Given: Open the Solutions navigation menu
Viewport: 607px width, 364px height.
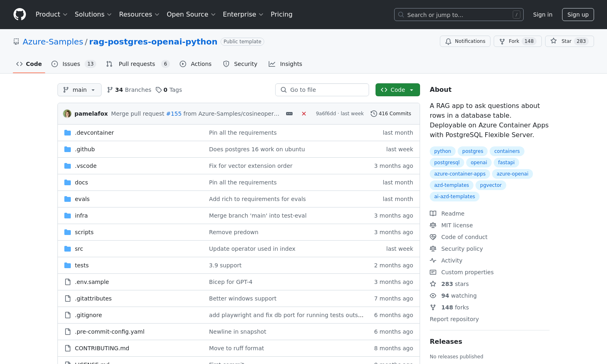Looking at the screenshot, I should click(93, 15).
